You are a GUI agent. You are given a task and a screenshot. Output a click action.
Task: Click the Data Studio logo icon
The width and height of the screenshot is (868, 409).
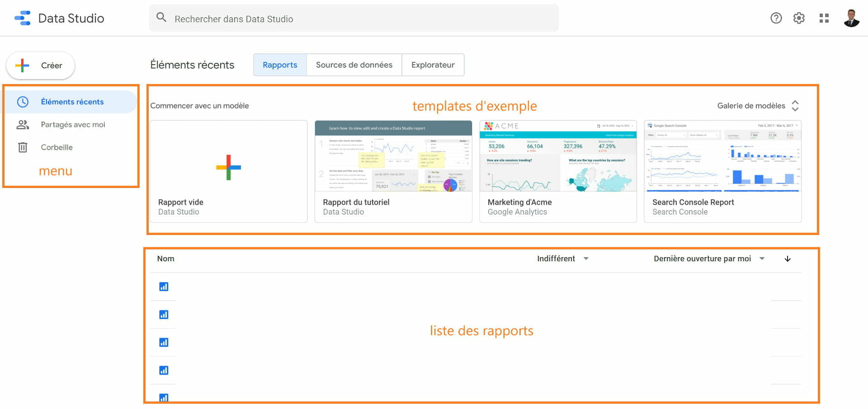23,18
